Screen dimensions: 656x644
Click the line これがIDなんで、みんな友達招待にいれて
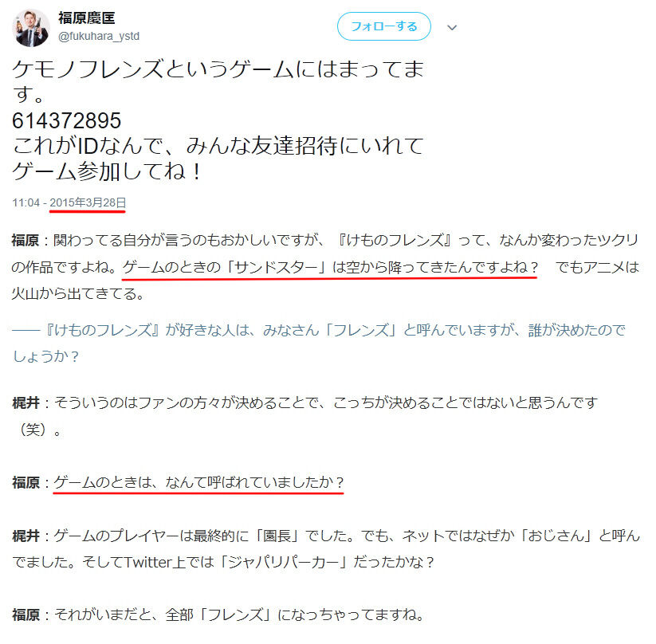(x=218, y=146)
